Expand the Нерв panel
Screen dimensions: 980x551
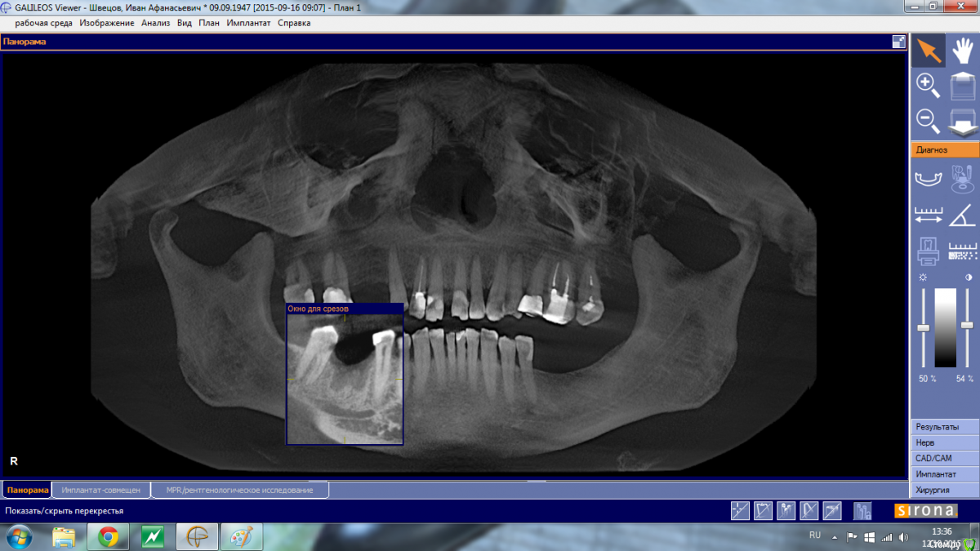[x=945, y=442]
